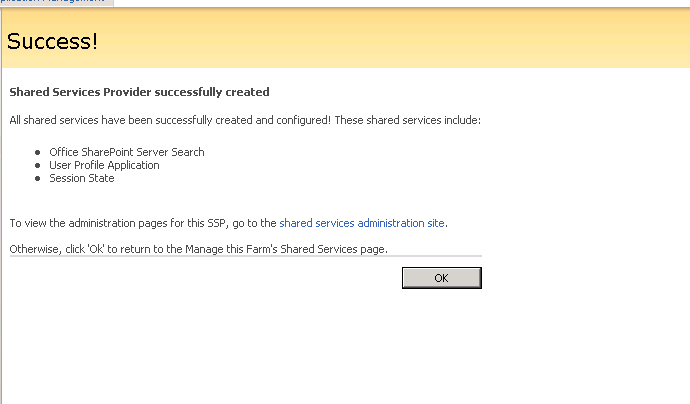690x404 pixels.
Task: Click the 'User Profile Application' list item
Action: (x=104, y=165)
